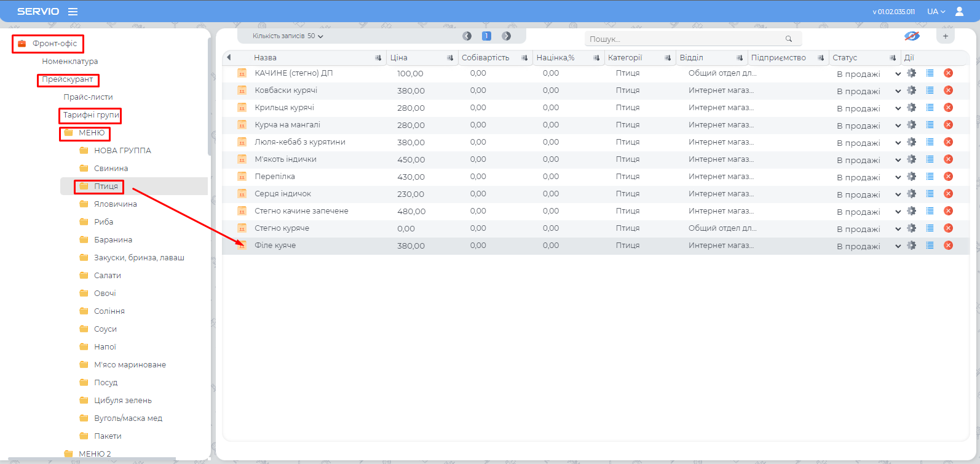Click the item icon beside Курча на мангалі
Image resolution: width=980 pixels, height=464 pixels.
click(242, 125)
